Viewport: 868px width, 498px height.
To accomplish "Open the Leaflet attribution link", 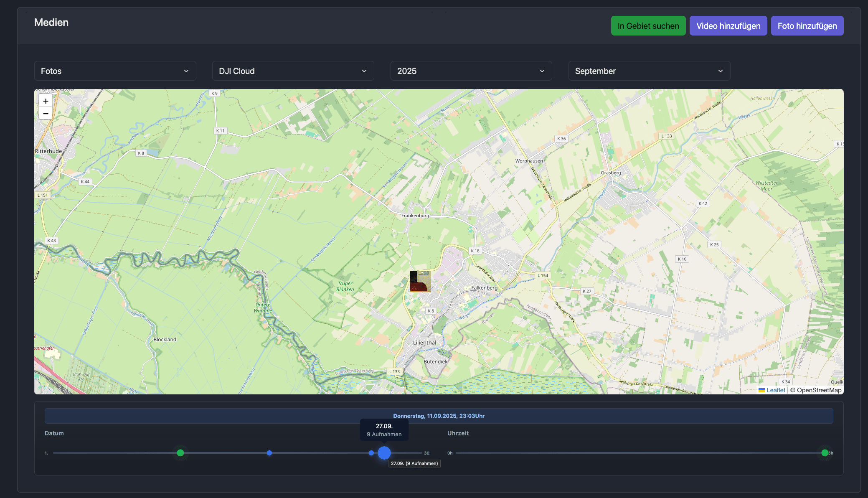I will click(x=776, y=390).
